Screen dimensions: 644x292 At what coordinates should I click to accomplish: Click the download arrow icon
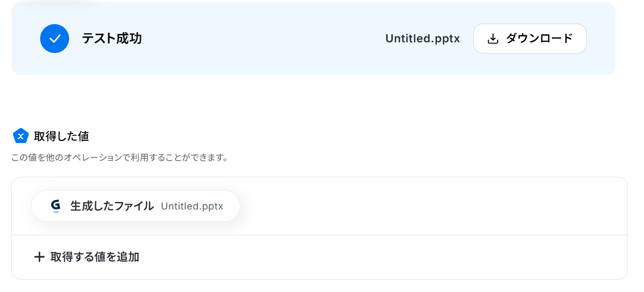click(x=493, y=39)
